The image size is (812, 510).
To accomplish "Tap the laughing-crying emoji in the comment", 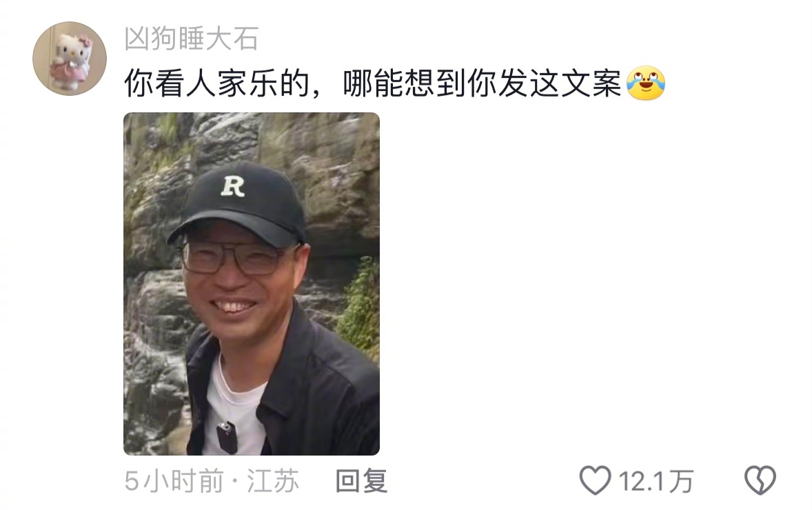I will pos(646,83).
